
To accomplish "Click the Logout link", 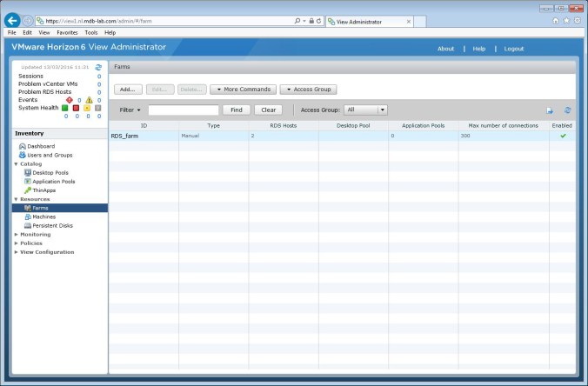I will [513, 49].
